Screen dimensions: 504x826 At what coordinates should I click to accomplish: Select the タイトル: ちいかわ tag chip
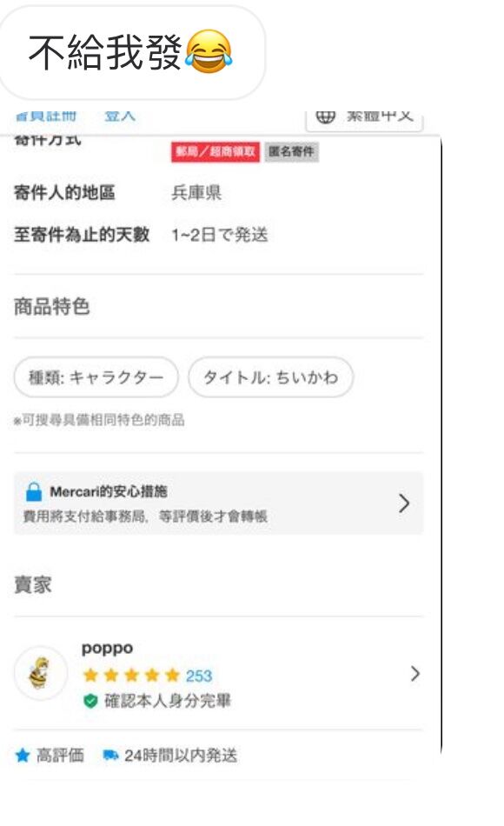click(x=271, y=377)
